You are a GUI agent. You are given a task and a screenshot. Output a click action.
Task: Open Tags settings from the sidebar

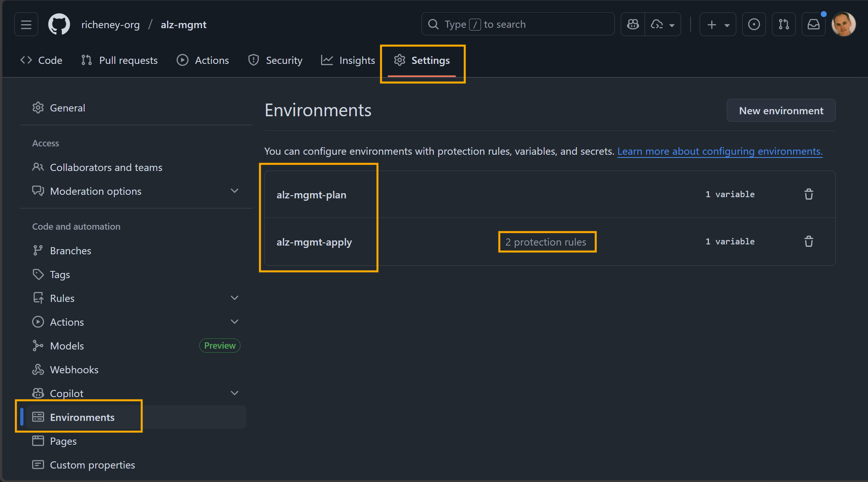tap(60, 274)
